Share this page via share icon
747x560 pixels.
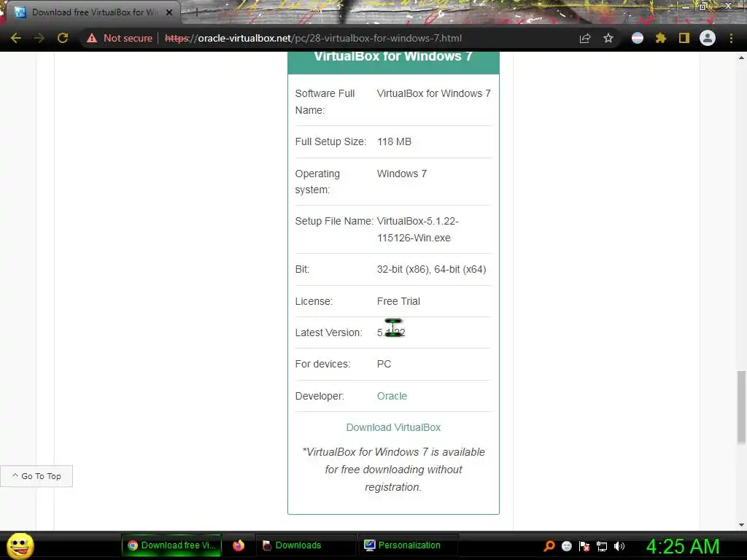[x=585, y=38]
